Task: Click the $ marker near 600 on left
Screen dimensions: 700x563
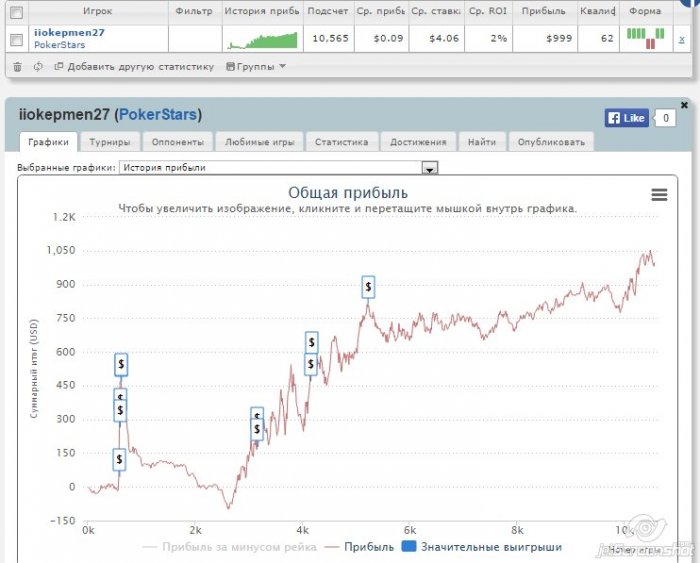Action: [121, 364]
